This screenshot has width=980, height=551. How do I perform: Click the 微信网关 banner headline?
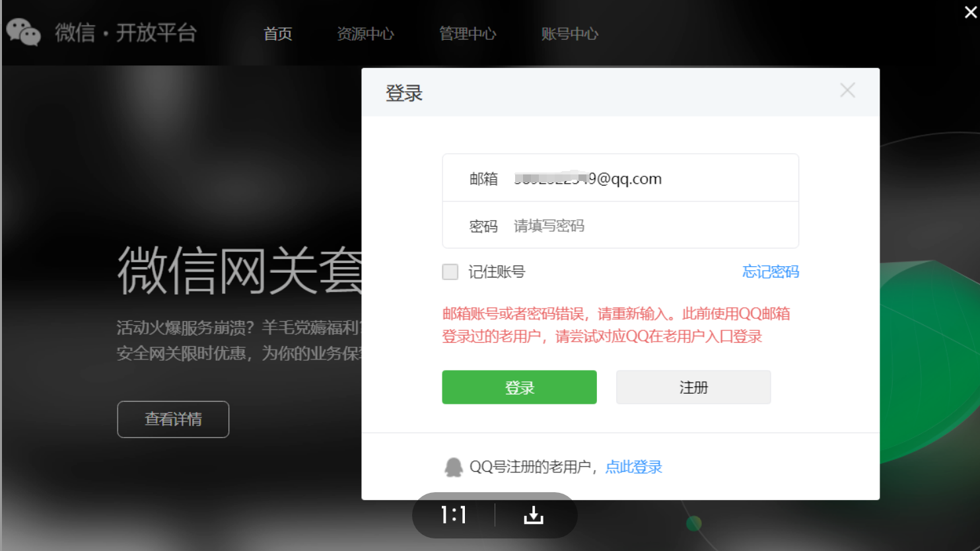(240, 270)
